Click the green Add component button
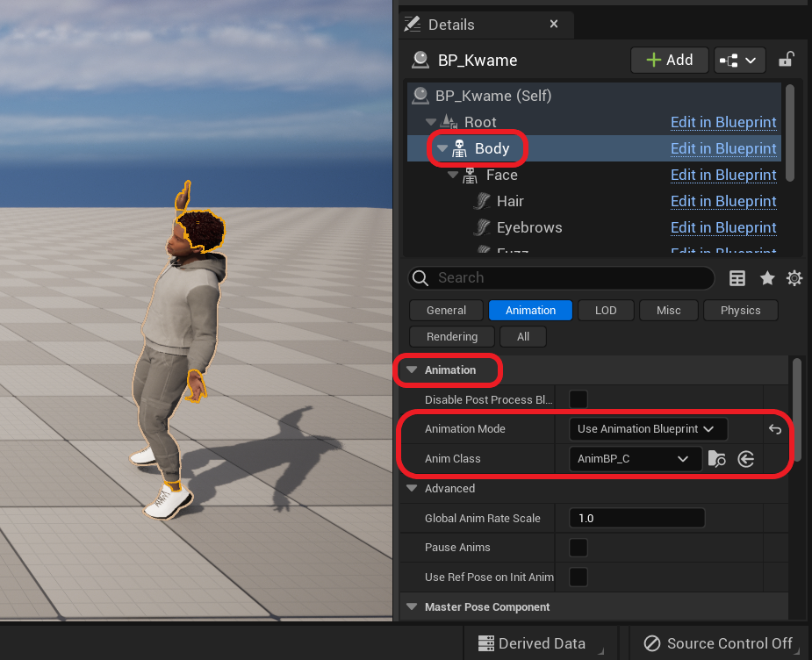 tap(669, 59)
